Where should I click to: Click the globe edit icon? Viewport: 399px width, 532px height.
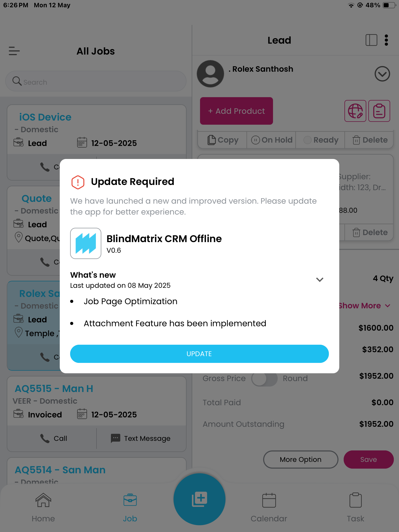point(355,111)
